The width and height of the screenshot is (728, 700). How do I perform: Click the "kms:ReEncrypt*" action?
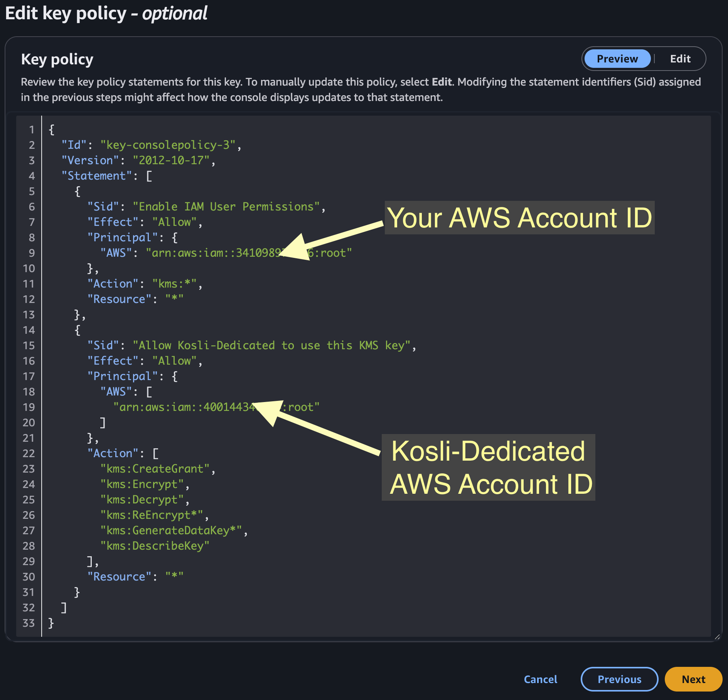pyautogui.click(x=152, y=515)
